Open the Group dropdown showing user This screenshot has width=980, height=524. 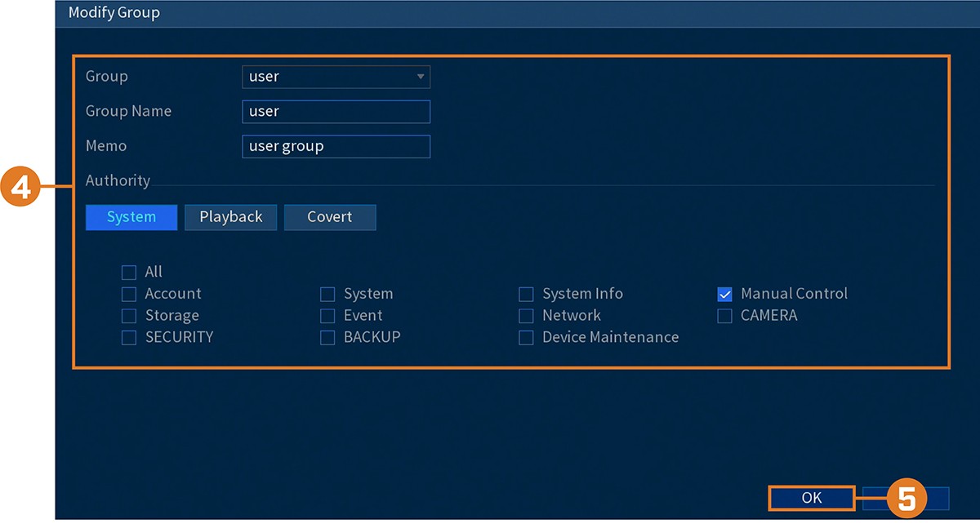pos(336,77)
